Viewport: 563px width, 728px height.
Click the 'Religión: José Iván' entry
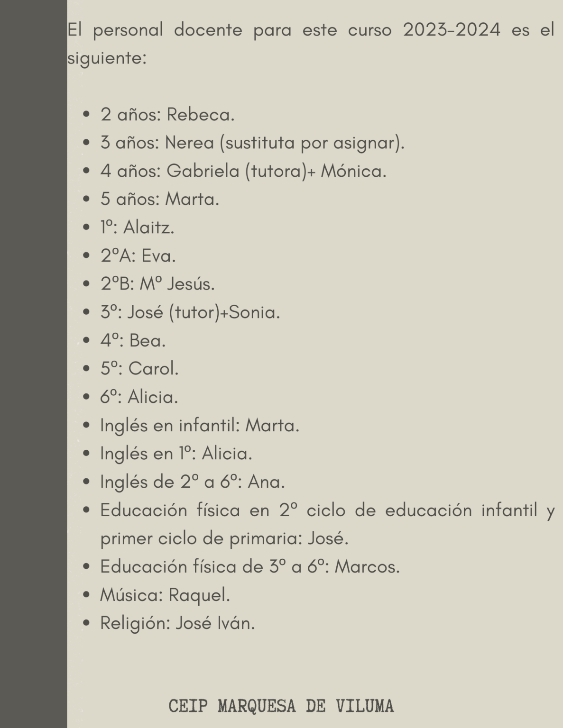point(177,623)
